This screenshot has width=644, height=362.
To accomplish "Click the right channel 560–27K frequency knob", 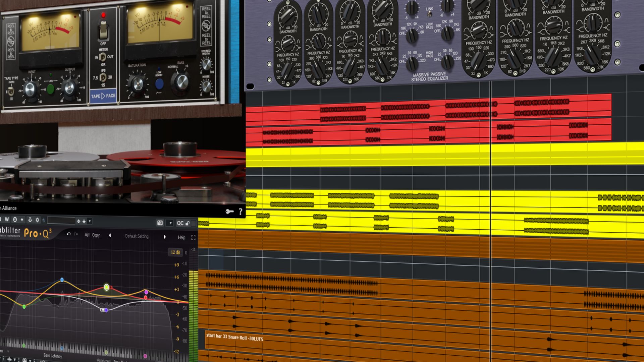I will (593, 54).
